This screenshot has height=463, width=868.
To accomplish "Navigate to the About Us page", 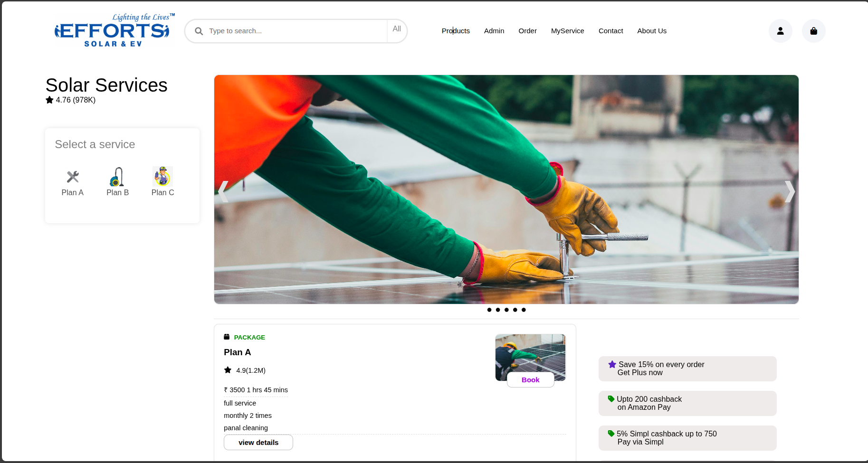I will pos(651,31).
